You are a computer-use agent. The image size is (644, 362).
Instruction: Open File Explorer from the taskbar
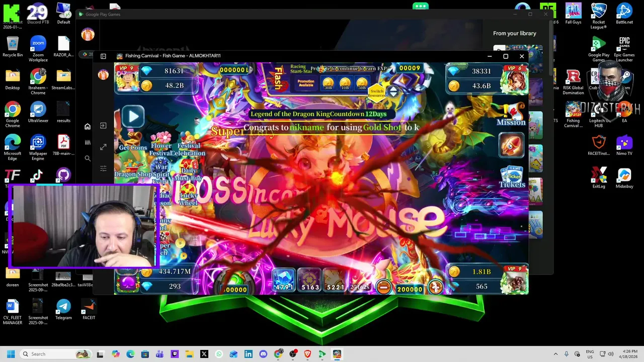pos(189,354)
